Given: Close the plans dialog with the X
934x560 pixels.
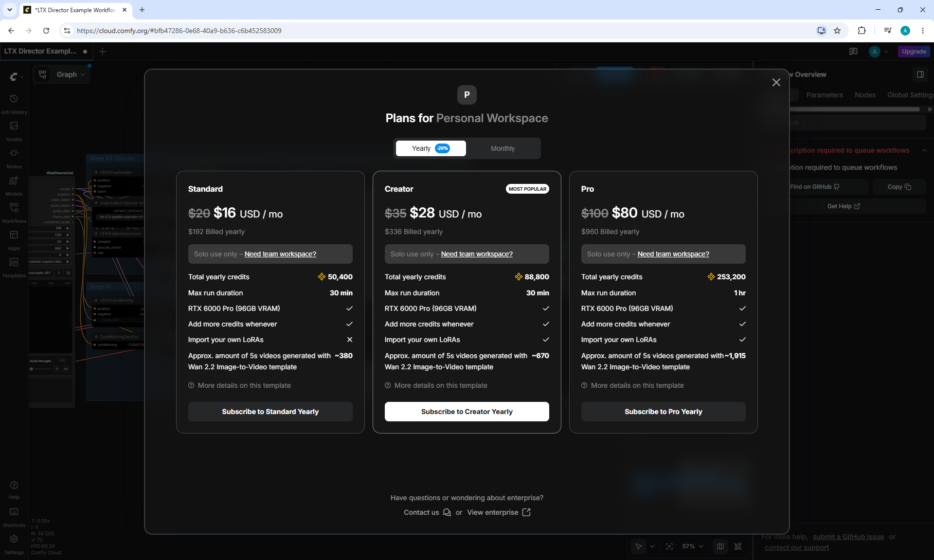Looking at the screenshot, I should 776,82.
